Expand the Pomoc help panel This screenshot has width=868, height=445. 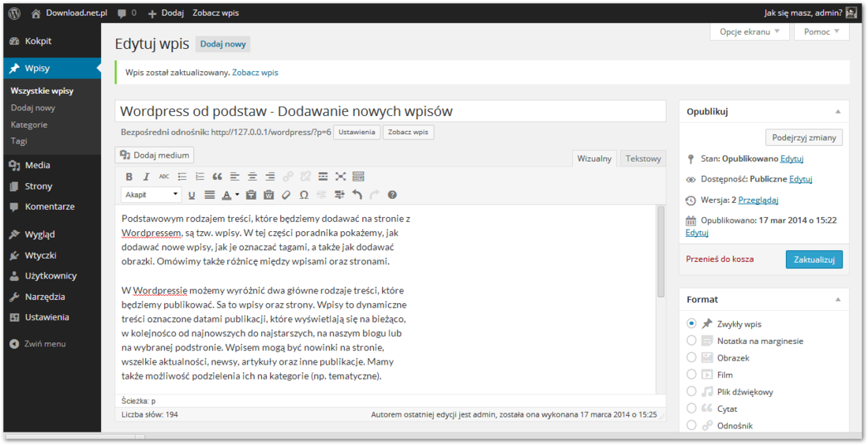tap(821, 32)
